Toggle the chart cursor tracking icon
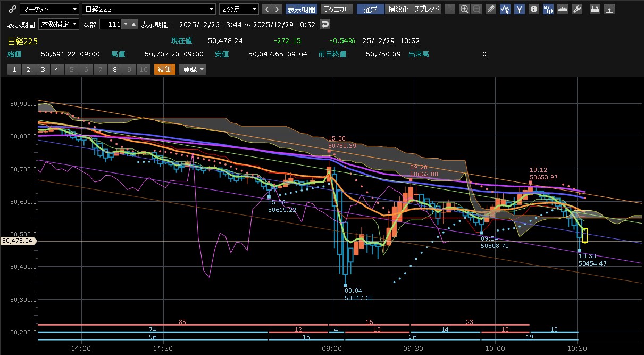The width and height of the screenshot is (644, 355). (x=505, y=9)
